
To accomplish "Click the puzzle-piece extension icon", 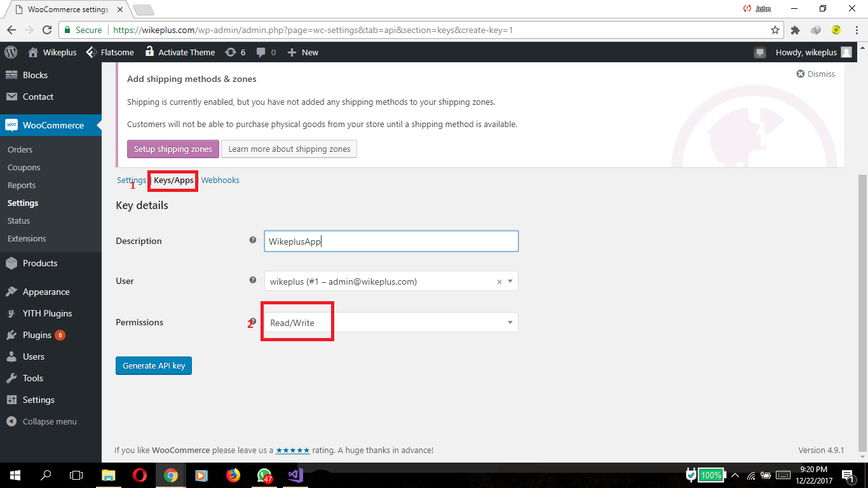I will coord(795,30).
